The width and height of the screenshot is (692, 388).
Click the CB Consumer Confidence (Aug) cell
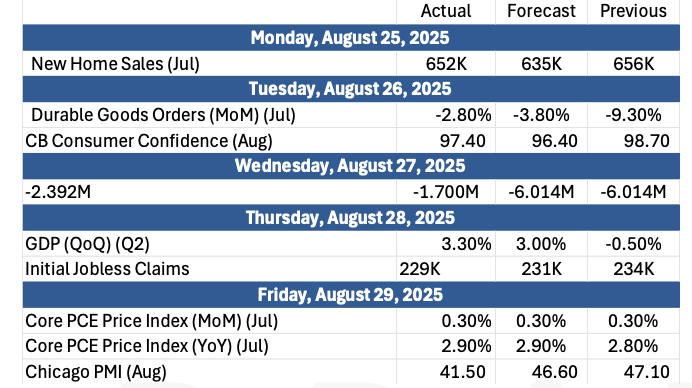210,141
